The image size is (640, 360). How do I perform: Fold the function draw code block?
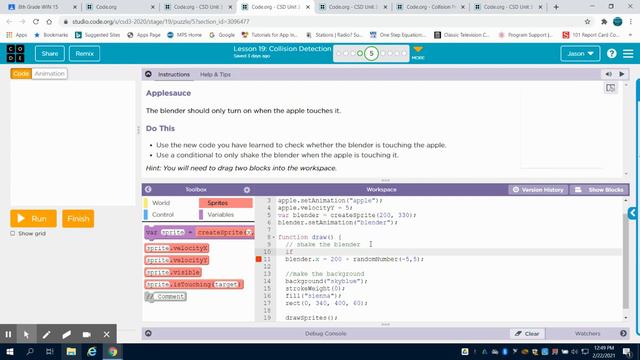click(x=274, y=237)
